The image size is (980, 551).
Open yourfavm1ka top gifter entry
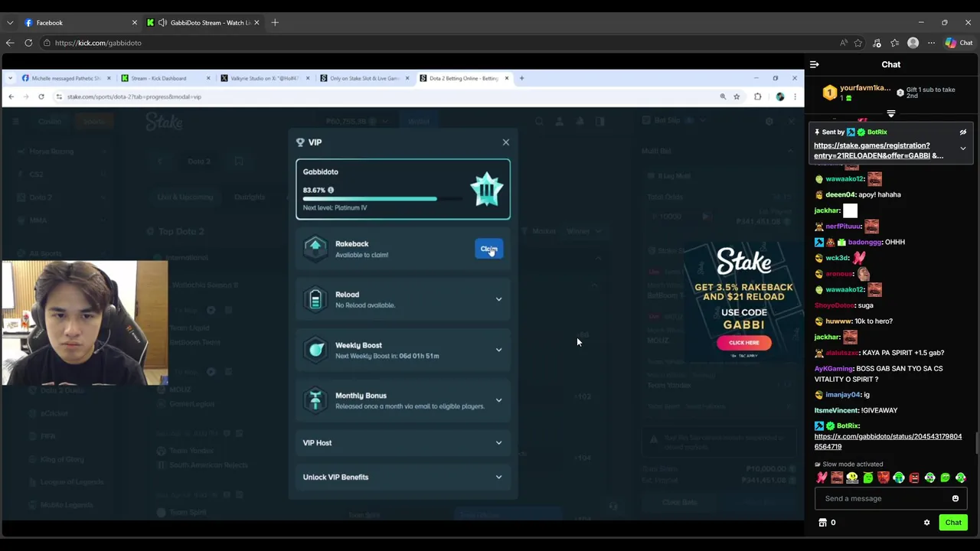point(857,93)
